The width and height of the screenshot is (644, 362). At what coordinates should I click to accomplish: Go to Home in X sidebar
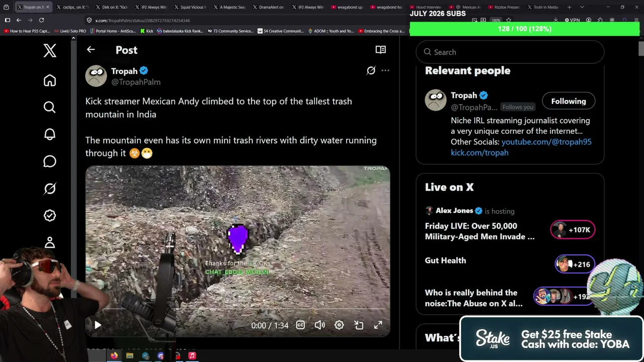(x=49, y=80)
